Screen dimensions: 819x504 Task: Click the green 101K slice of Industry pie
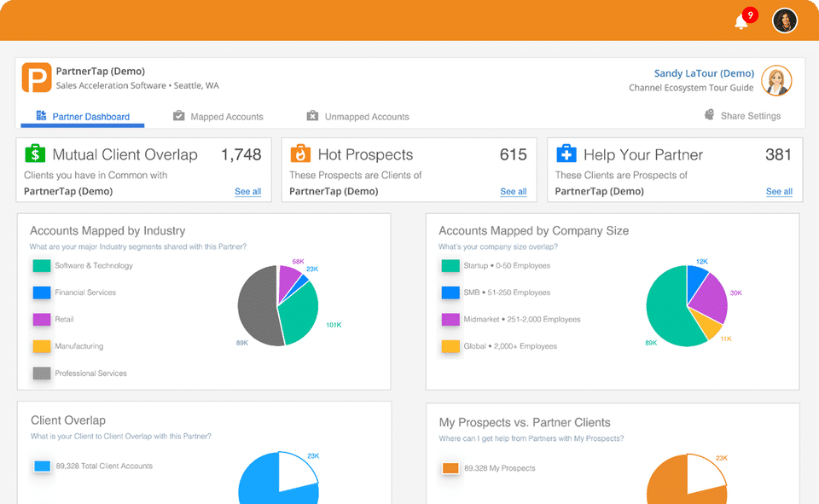[x=300, y=316]
